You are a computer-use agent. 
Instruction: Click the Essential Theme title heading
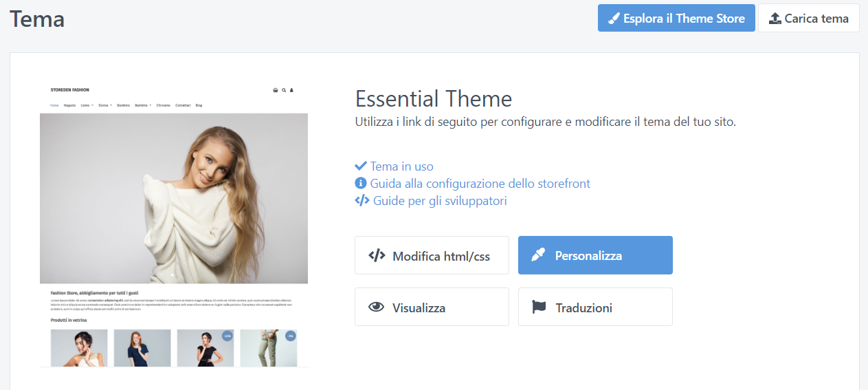434,99
